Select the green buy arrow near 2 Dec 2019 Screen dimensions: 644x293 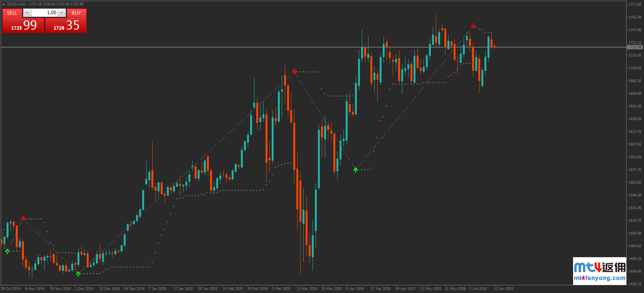pyautogui.click(x=78, y=274)
